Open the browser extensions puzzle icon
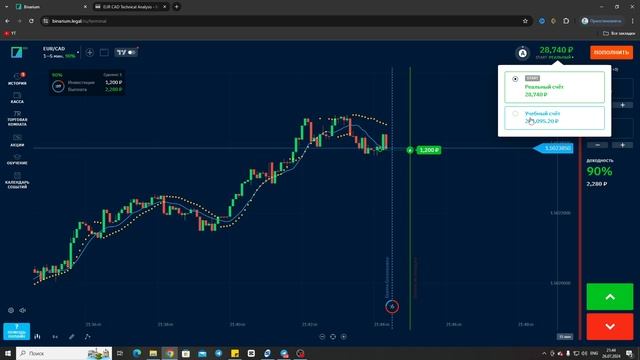 566,21
